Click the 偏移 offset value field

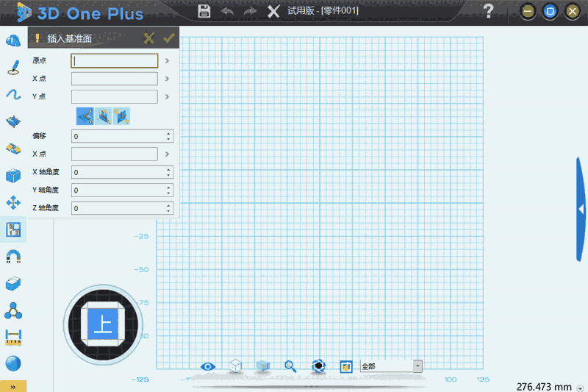(118, 136)
